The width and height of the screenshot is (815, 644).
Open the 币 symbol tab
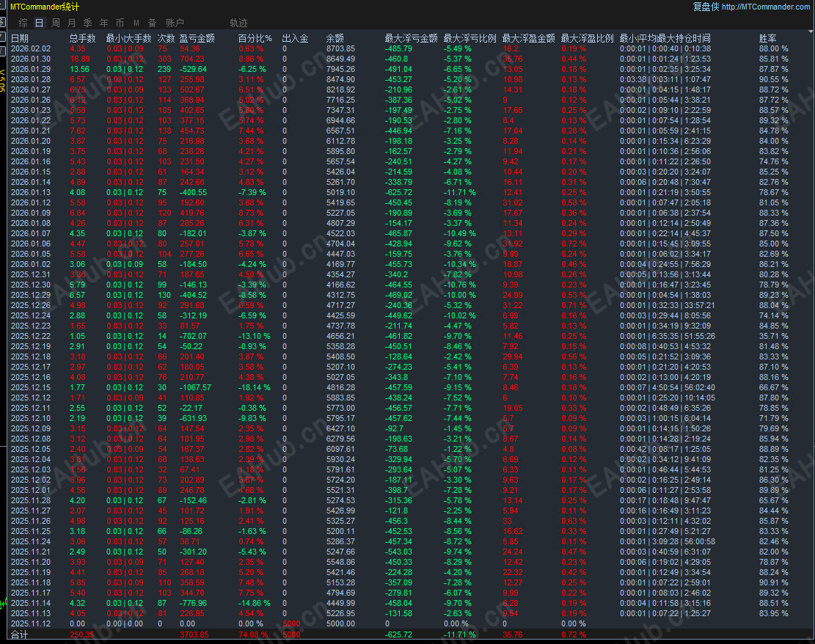120,23
